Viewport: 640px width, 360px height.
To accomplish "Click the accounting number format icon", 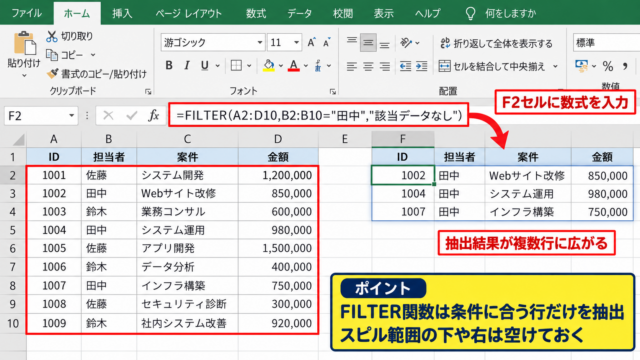I will pos(581,66).
